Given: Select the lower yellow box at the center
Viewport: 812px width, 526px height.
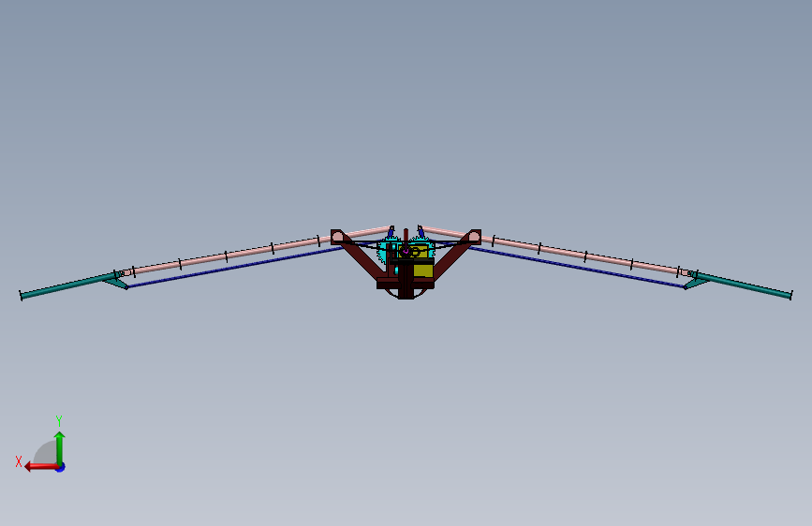Looking at the screenshot, I should 423,270.
